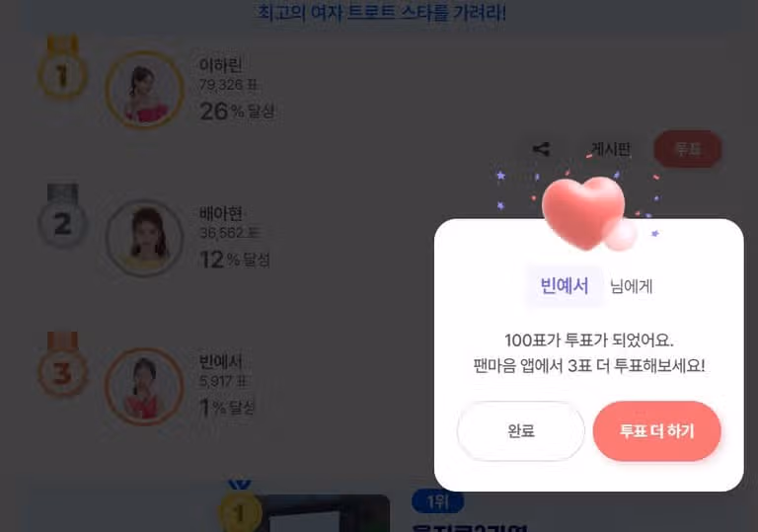Click the 투표 더 하기 button
This screenshot has height=532, width=758.
[x=657, y=431]
